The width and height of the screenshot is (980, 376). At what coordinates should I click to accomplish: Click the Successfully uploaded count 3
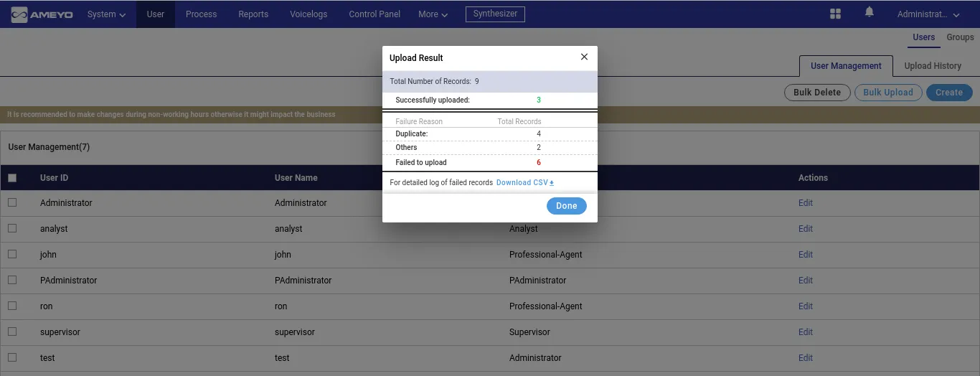click(x=539, y=100)
